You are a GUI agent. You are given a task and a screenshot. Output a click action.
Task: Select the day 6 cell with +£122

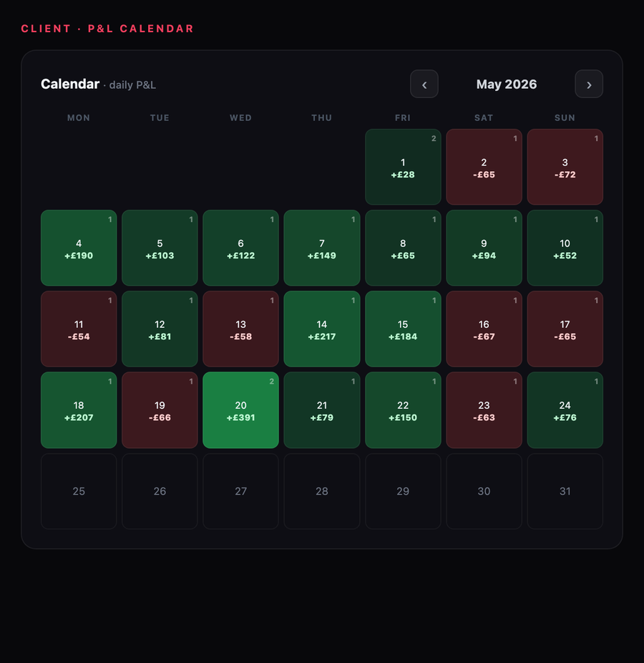pyautogui.click(x=241, y=248)
